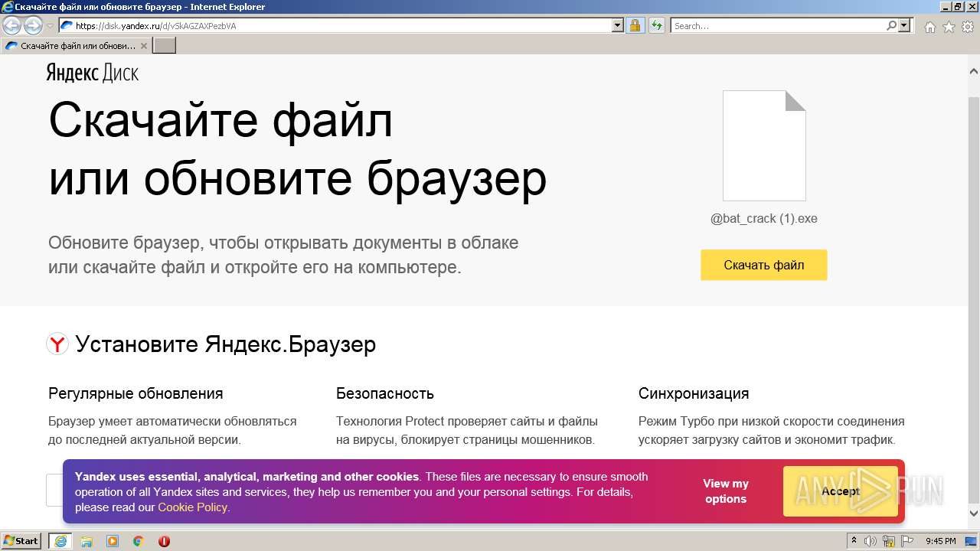Go forward with the IE Forward arrow
The width and height of the screenshot is (980, 551).
click(33, 26)
